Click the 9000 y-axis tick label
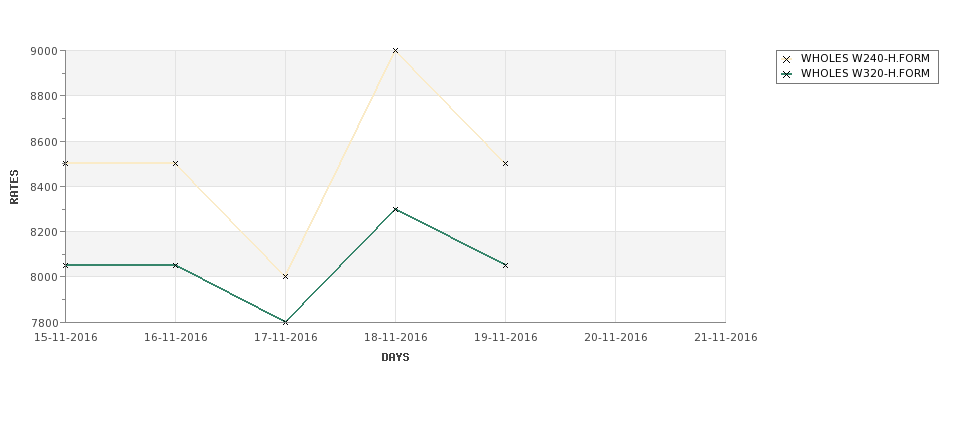The image size is (975, 429). 44,51
